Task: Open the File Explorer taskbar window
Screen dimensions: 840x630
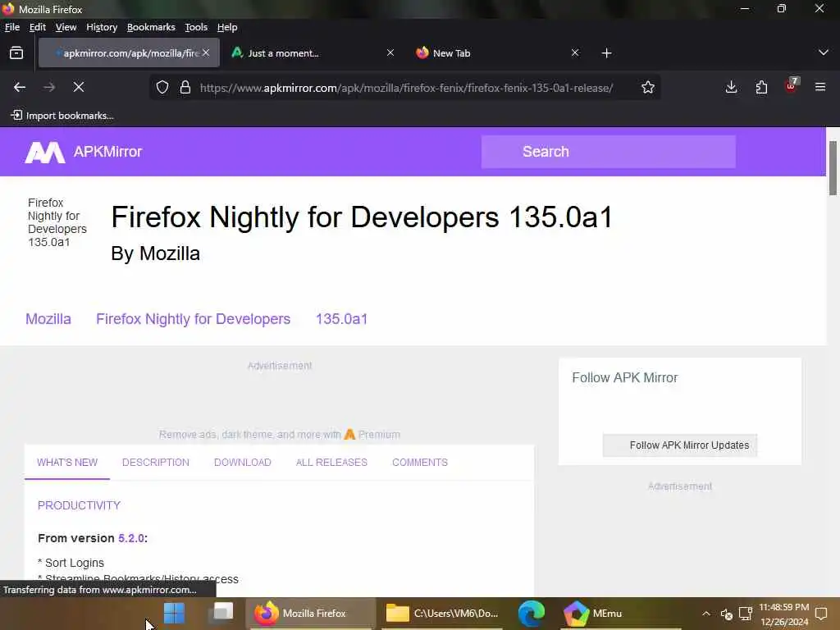Action: (442, 614)
